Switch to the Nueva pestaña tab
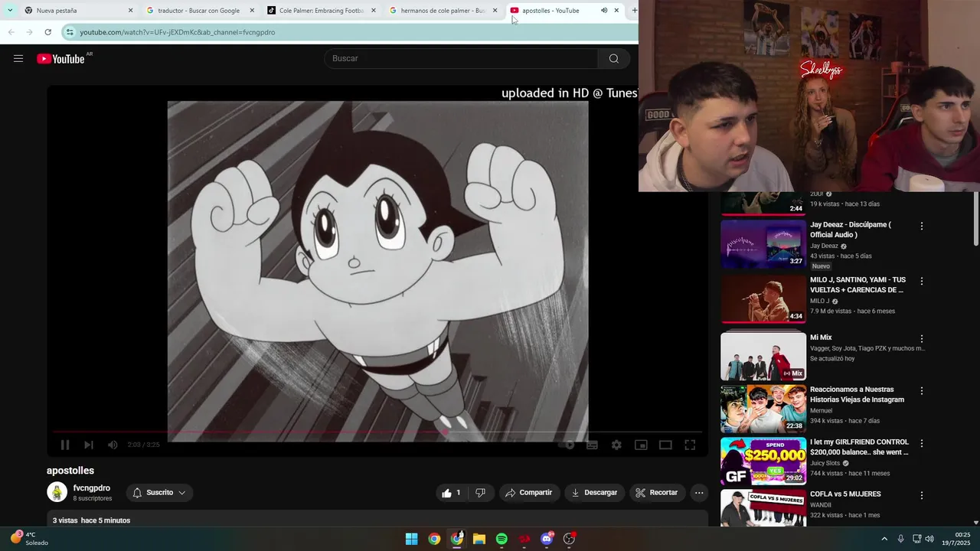Image resolution: width=980 pixels, height=551 pixels. pos(78,11)
